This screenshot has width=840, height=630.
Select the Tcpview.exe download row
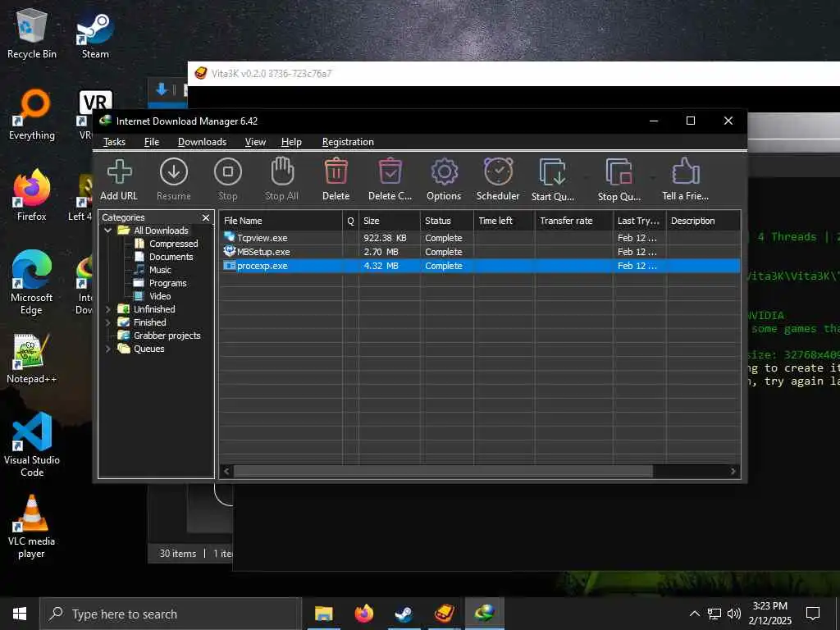coord(479,238)
